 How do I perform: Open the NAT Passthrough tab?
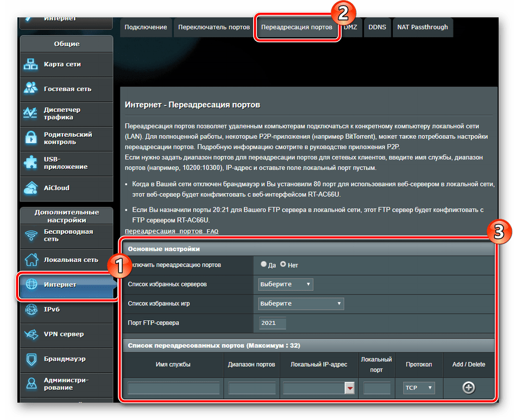423,27
